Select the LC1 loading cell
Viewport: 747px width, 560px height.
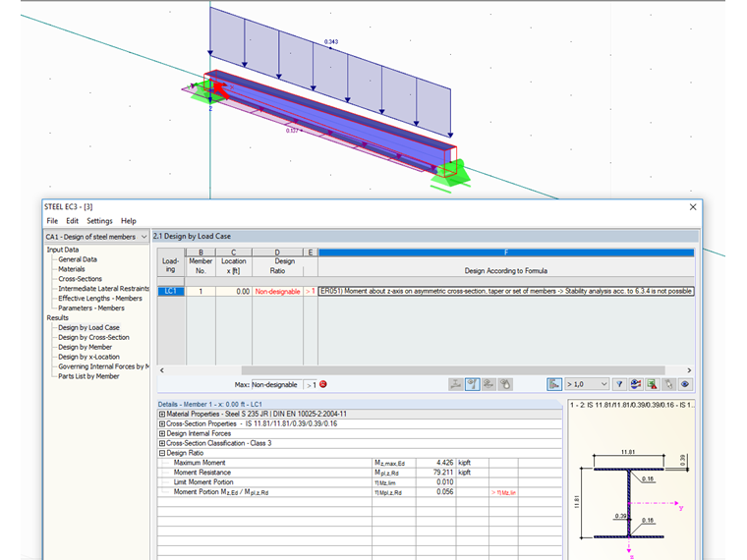click(x=171, y=291)
